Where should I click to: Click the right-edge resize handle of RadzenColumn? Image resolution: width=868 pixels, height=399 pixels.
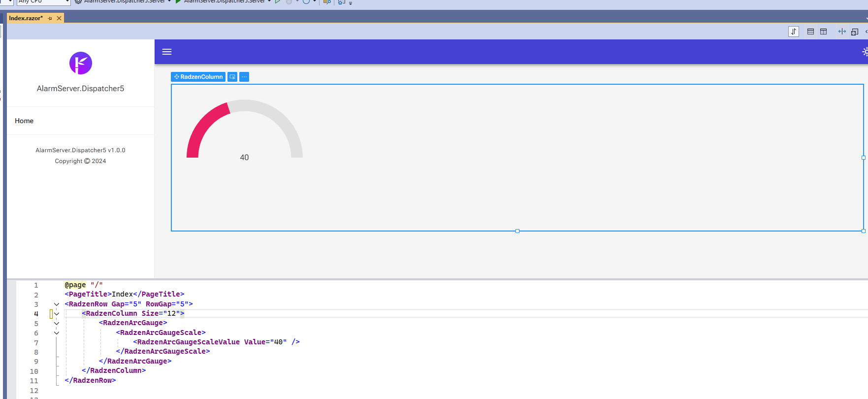coord(864,158)
